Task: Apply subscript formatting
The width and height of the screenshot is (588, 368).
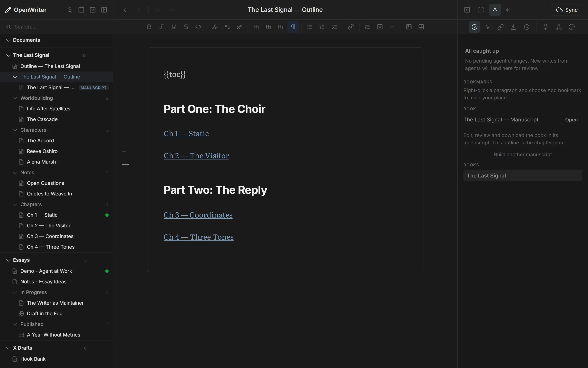Action: pos(227,27)
